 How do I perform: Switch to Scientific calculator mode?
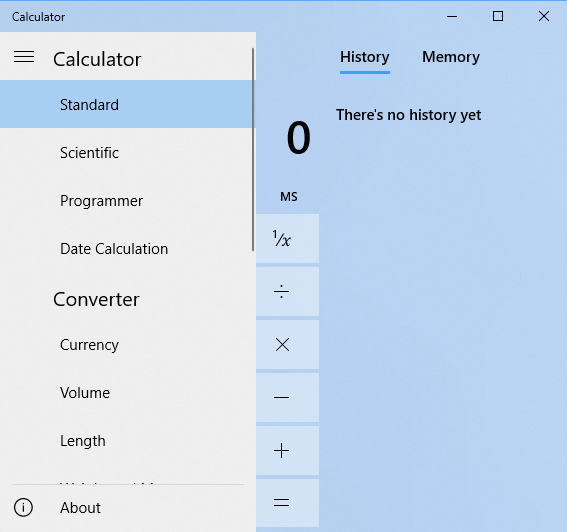click(x=126, y=153)
